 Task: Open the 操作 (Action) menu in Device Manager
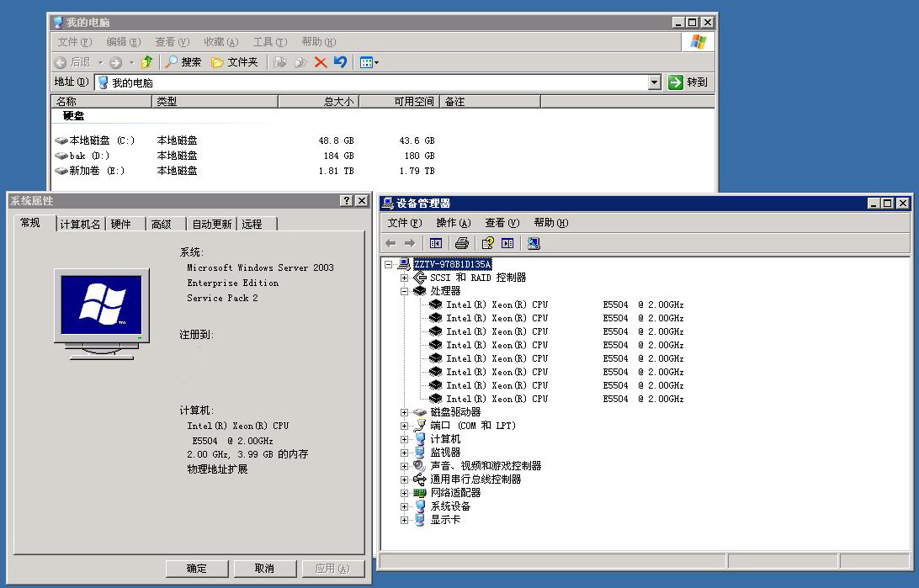pos(453,223)
